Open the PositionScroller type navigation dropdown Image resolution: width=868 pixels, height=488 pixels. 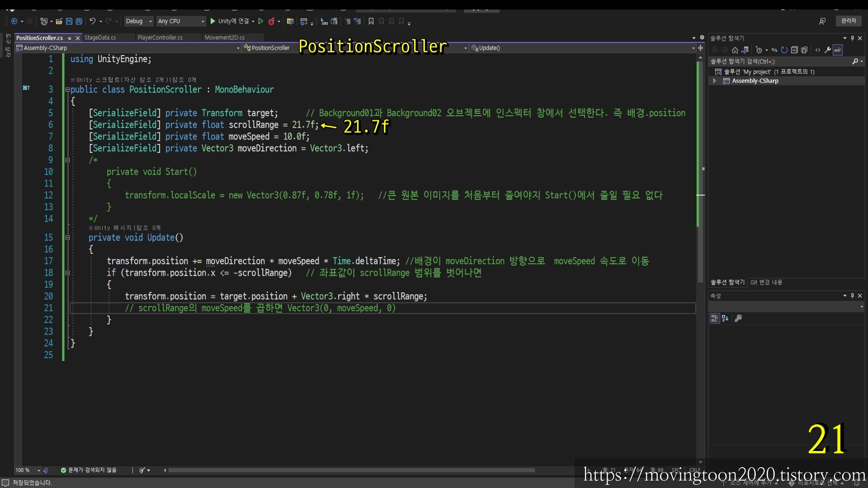[355, 48]
